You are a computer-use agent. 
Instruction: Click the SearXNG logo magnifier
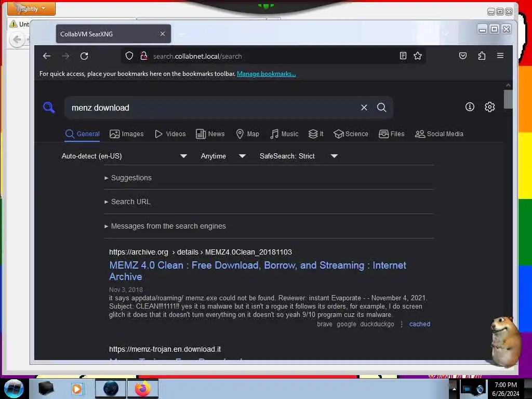click(49, 108)
